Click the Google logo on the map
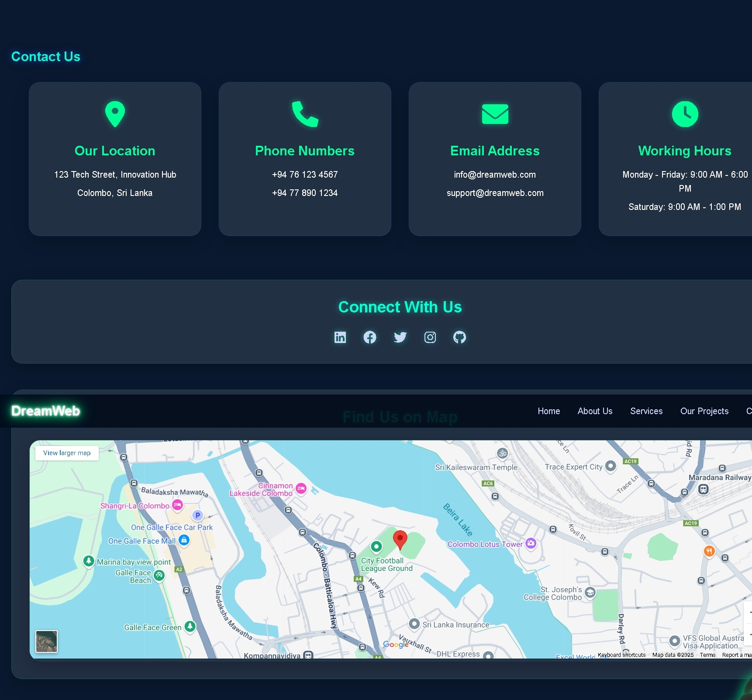 tap(396, 644)
